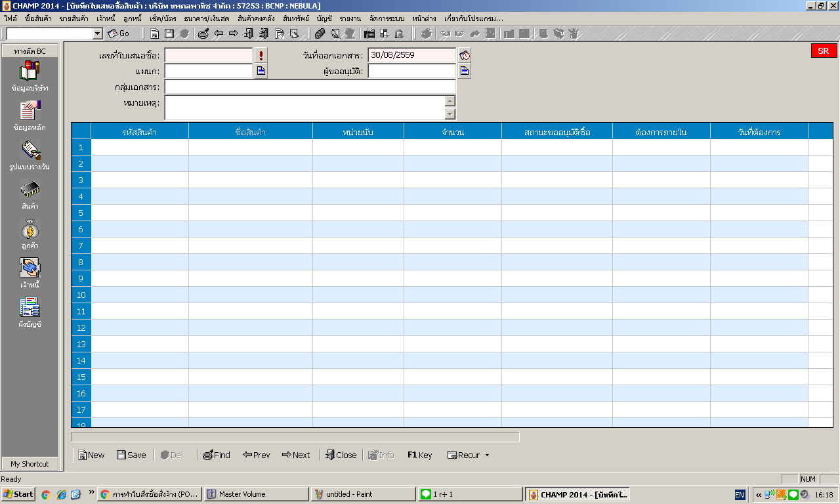Open ผังบัญชี shortcut in sidebar
The width and height of the screenshot is (840, 504).
click(30, 312)
